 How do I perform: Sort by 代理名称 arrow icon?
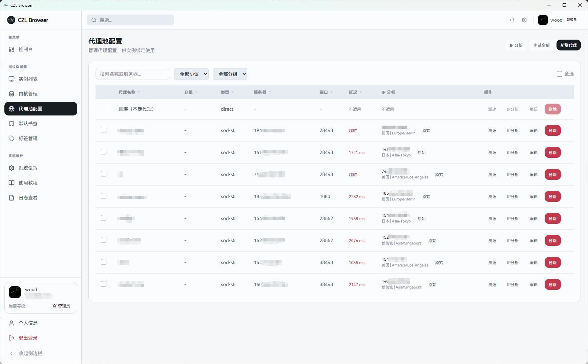(x=139, y=92)
